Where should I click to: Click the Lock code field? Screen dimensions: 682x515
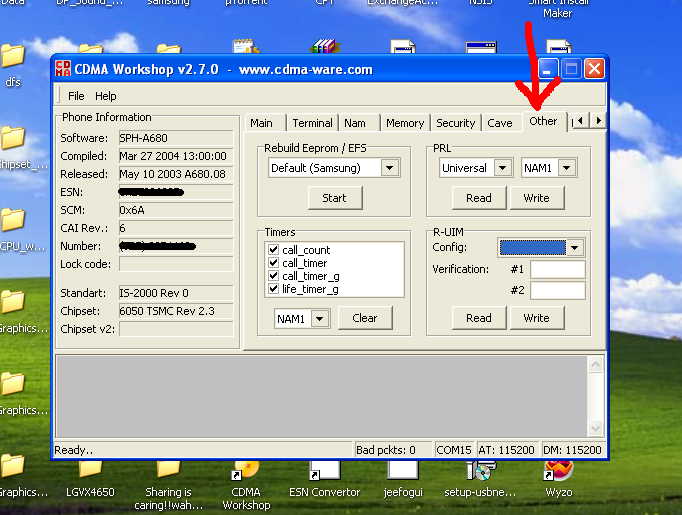(176, 264)
